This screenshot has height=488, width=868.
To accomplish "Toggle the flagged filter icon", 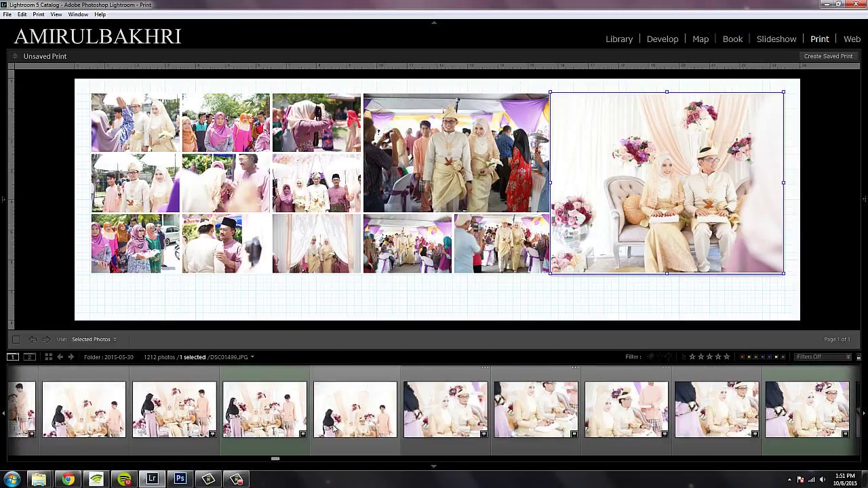I will pos(651,357).
